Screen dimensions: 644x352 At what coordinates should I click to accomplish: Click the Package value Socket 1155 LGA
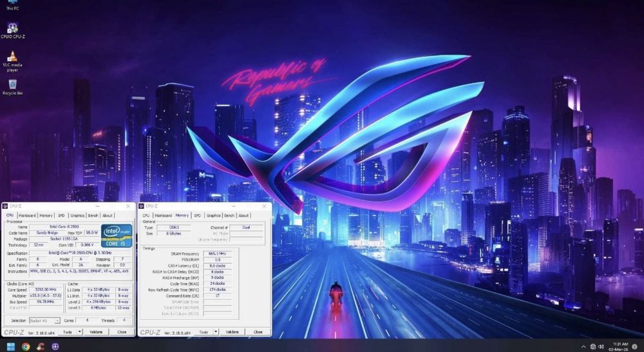(x=64, y=239)
